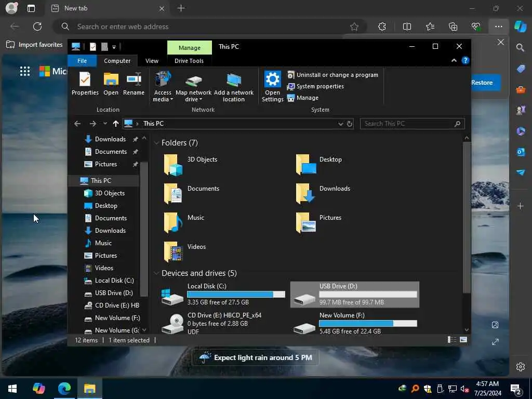Click the content pane vertical scrollbar

pyautogui.click(x=467, y=217)
